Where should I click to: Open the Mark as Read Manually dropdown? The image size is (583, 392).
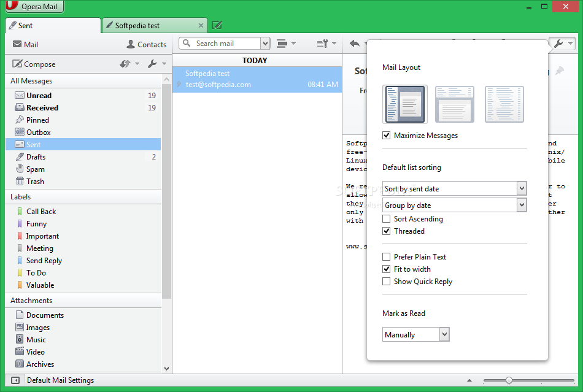[x=415, y=334]
